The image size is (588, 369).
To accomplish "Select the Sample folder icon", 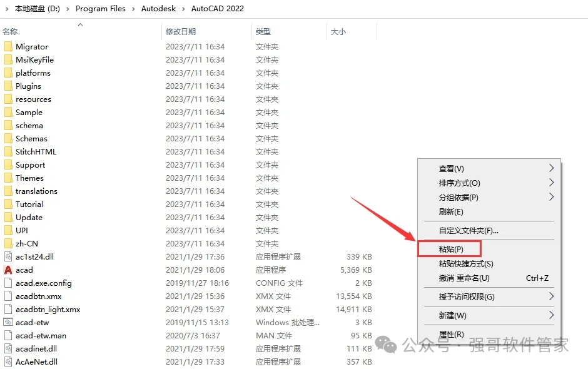I will [8, 112].
